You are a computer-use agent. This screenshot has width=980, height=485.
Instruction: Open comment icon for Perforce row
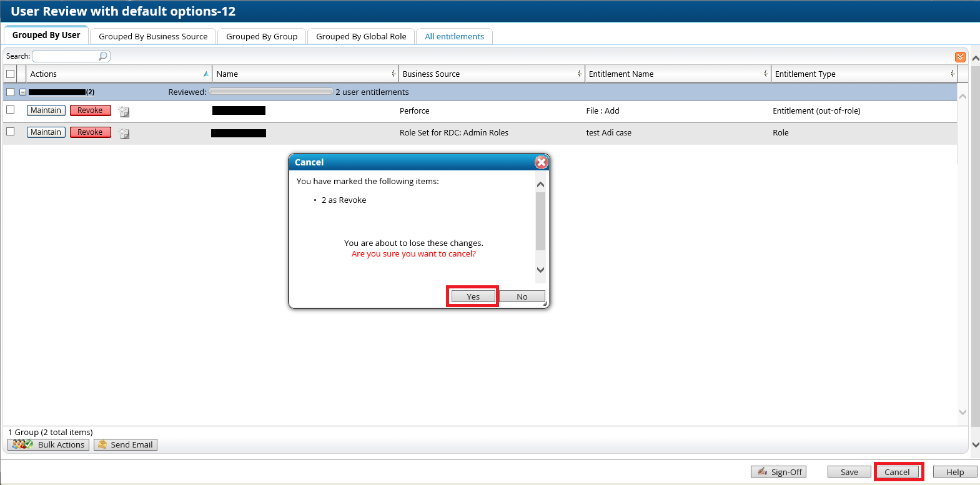124,112
